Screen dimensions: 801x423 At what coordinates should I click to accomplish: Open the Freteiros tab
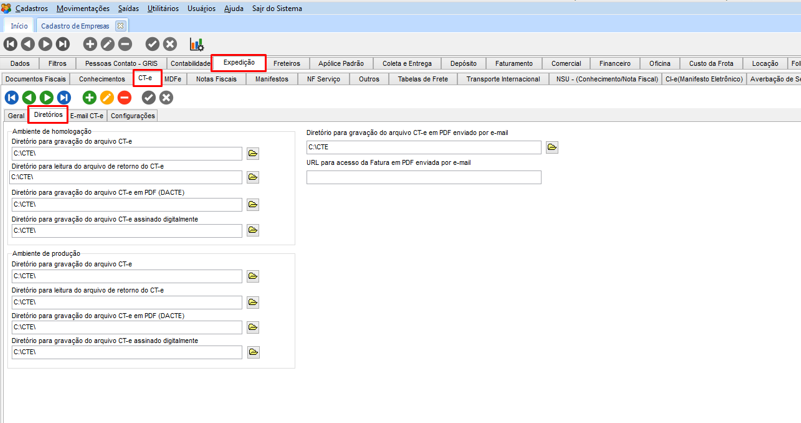coord(287,63)
